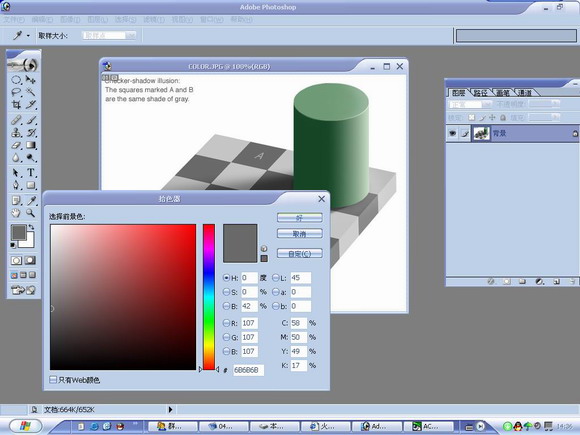Switch to the 路径 paths tab
This screenshot has height=435, width=580.
point(480,93)
